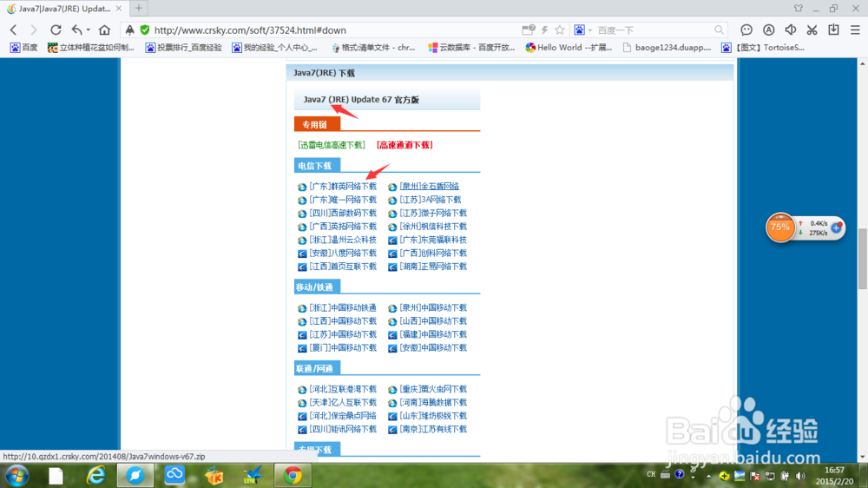Image resolution: width=868 pixels, height=488 pixels.
Task: Click the CH input language indicator
Action: tap(651, 475)
